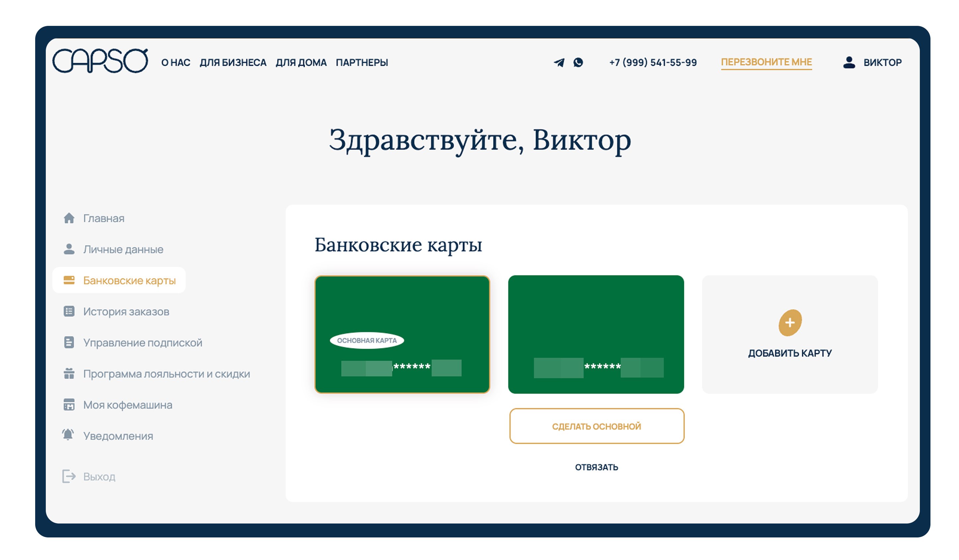The width and height of the screenshot is (959, 560).
Task: Click the bell icon beside Уведомления
Action: click(68, 435)
